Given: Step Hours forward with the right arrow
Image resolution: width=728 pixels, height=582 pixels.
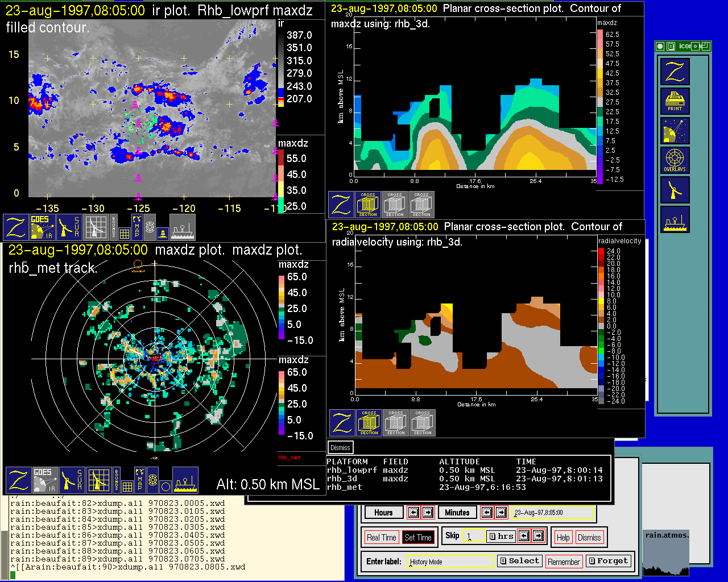Looking at the screenshot, I should (x=428, y=512).
